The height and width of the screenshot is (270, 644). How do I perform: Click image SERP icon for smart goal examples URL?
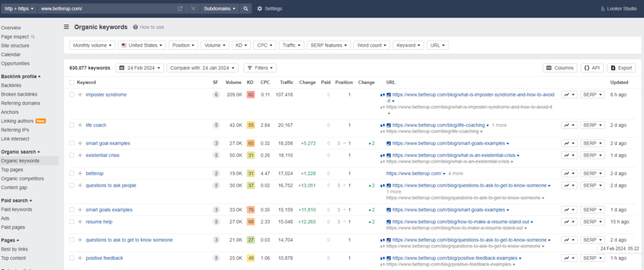[x=389, y=143]
